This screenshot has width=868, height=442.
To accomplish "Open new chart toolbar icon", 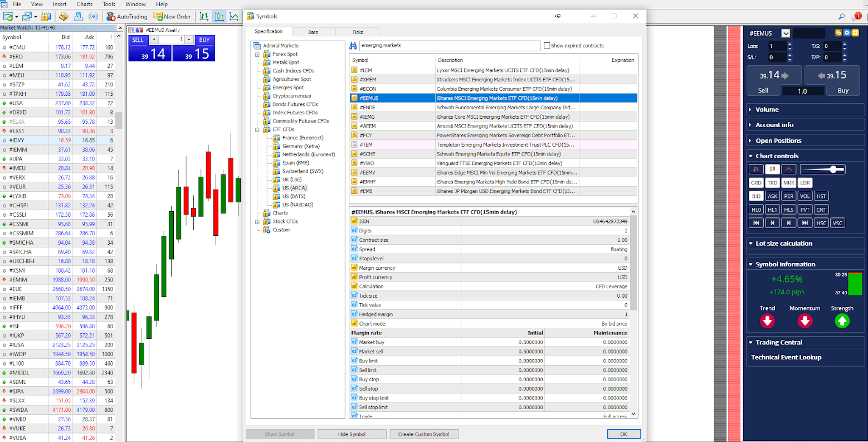I will (x=8, y=17).
